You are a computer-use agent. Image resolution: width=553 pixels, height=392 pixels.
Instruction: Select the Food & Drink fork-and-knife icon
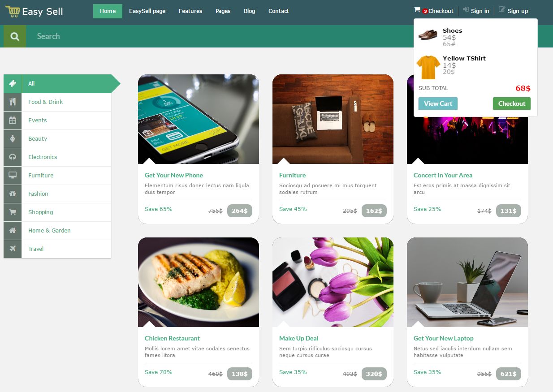coord(13,102)
